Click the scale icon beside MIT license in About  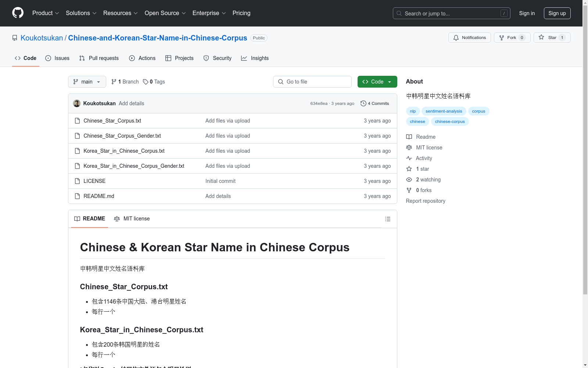point(409,148)
